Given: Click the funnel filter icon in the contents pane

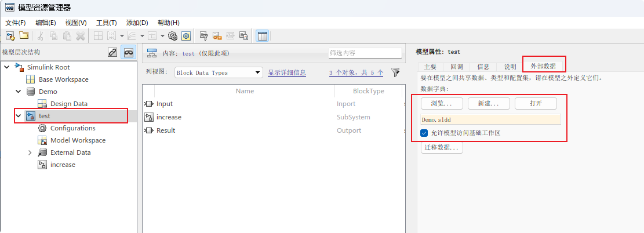Looking at the screenshot, I should click(395, 72).
